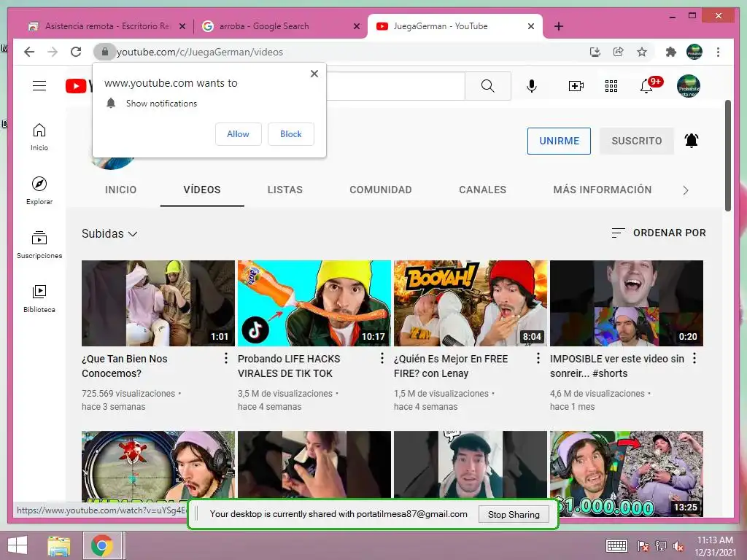Open the IMPOSIBLE ver este video thumbnail
Viewport: 747px width, 560px height.
[x=627, y=303]
